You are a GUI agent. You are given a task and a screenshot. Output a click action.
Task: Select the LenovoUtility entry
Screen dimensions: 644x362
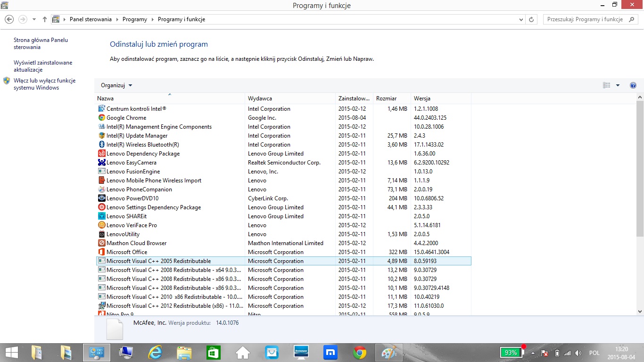pos(283,234)
